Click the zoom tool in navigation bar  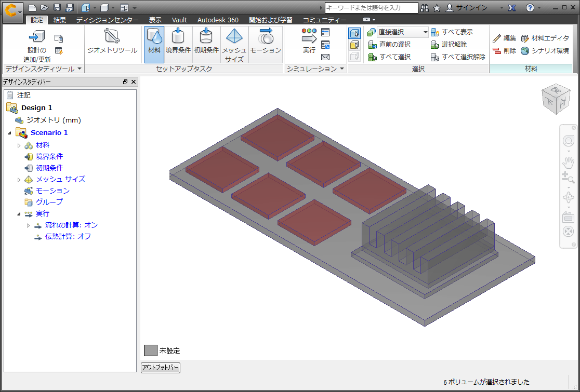[568, 178]
